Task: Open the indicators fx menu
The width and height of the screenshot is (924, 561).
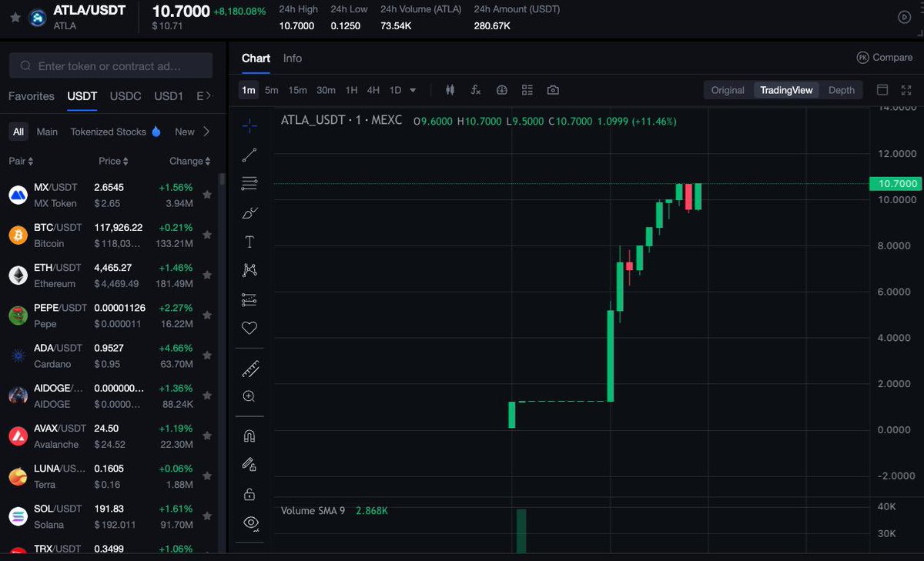Action: (x=476, y=90)
